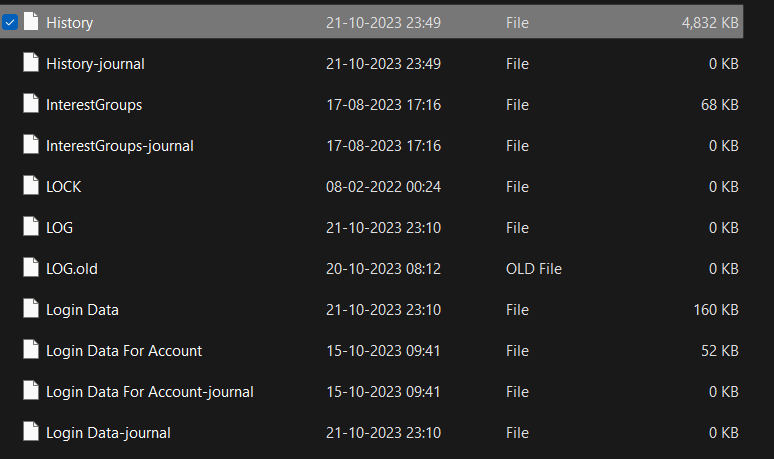Image resolution: width=774 pixels, height=459 pixels.
Task: Click the Login Data file icon
Action: [x=31, y=309]
